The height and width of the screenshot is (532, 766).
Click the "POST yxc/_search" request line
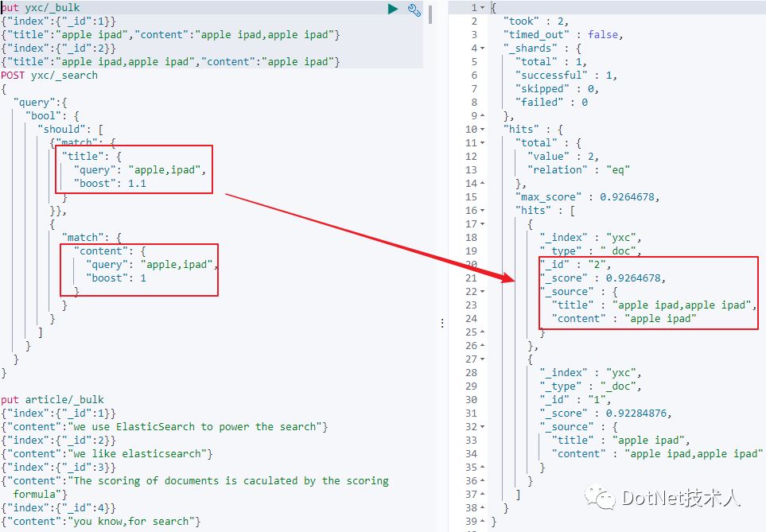pos(49,76)
